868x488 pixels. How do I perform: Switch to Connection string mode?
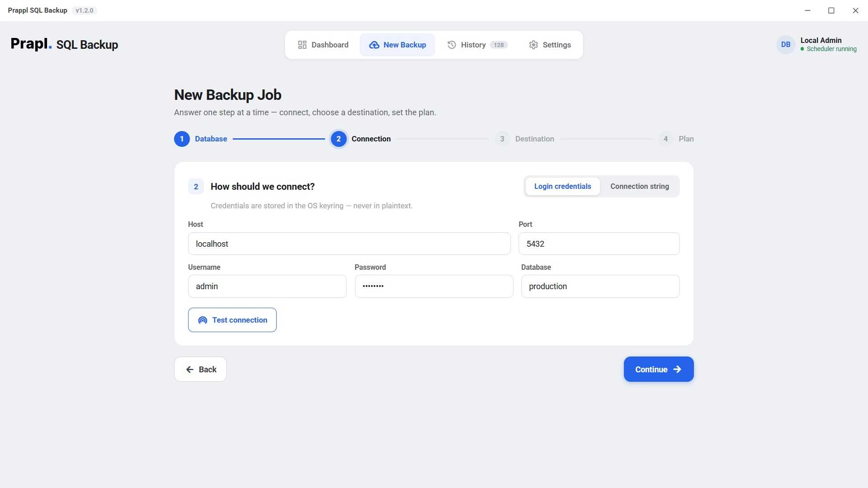click(x=639, y=186)
